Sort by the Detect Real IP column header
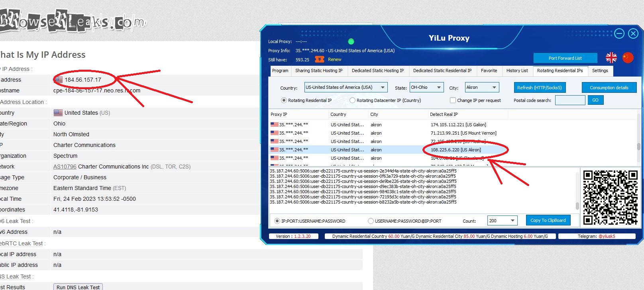 pos(468,114)
